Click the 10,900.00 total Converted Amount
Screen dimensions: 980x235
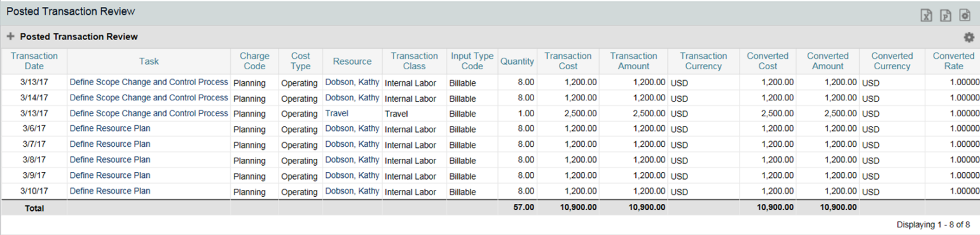pyautogui.click(x=839, y=207)
